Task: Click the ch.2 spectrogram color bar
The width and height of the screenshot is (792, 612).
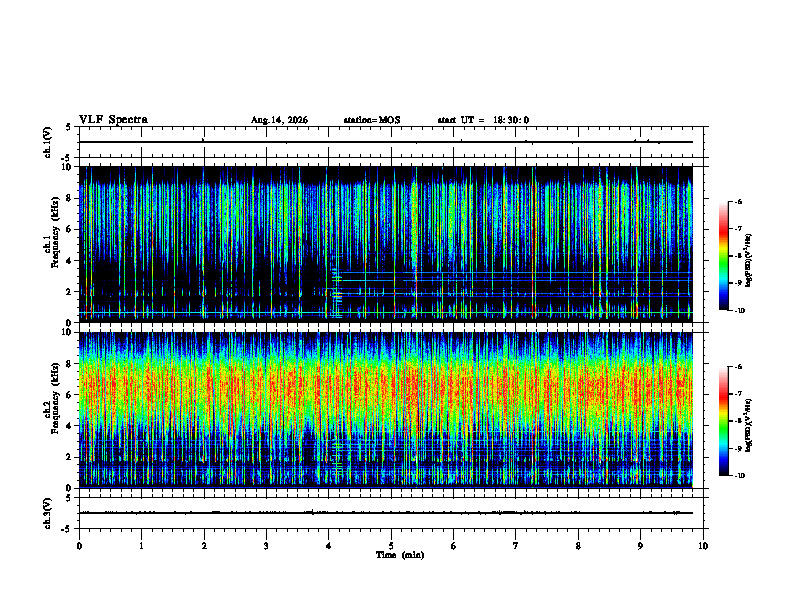Action: (x=723, y=421)
